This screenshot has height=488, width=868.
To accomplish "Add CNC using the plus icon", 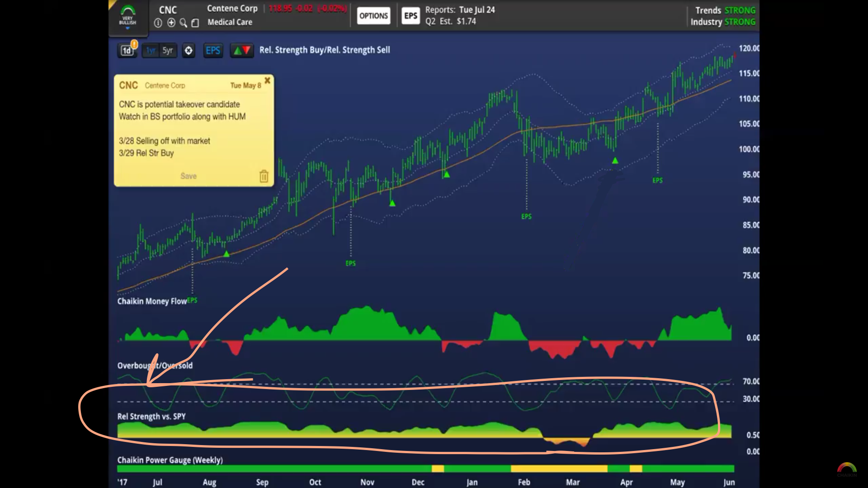I will pos(171,23).
